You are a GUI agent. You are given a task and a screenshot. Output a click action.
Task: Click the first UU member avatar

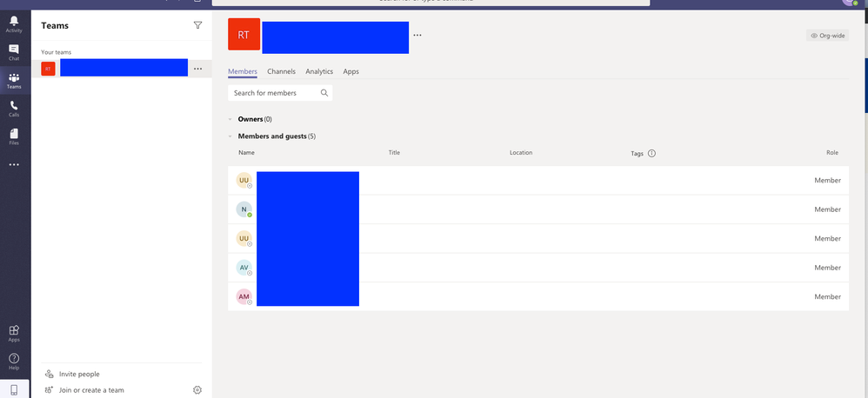[244, 180]
